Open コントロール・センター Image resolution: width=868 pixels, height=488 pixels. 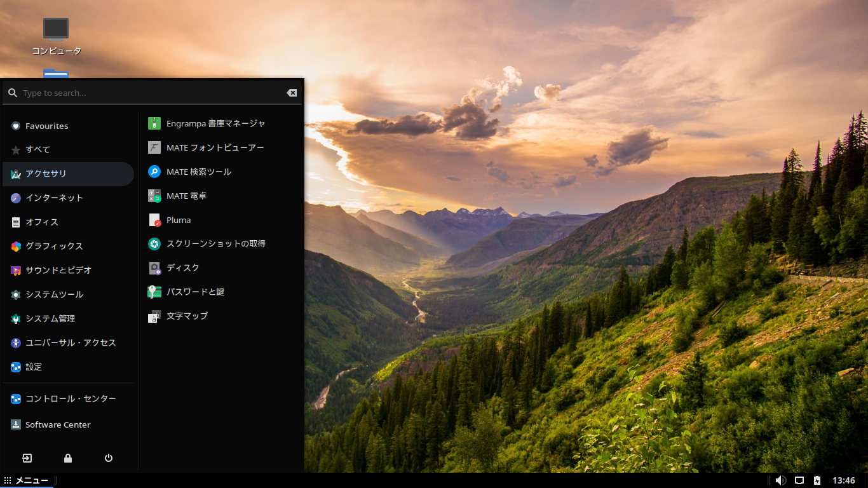68,399
